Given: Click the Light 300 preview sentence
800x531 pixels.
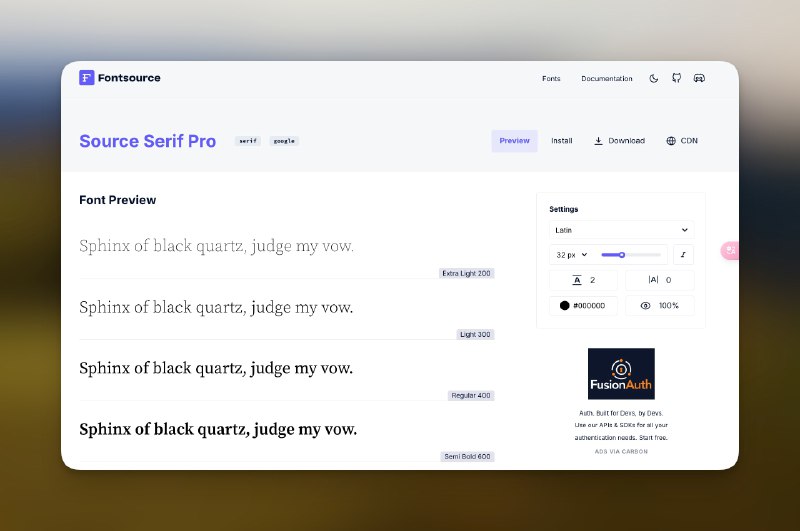Looking at the screenshot, I should [x=216, y=308].
